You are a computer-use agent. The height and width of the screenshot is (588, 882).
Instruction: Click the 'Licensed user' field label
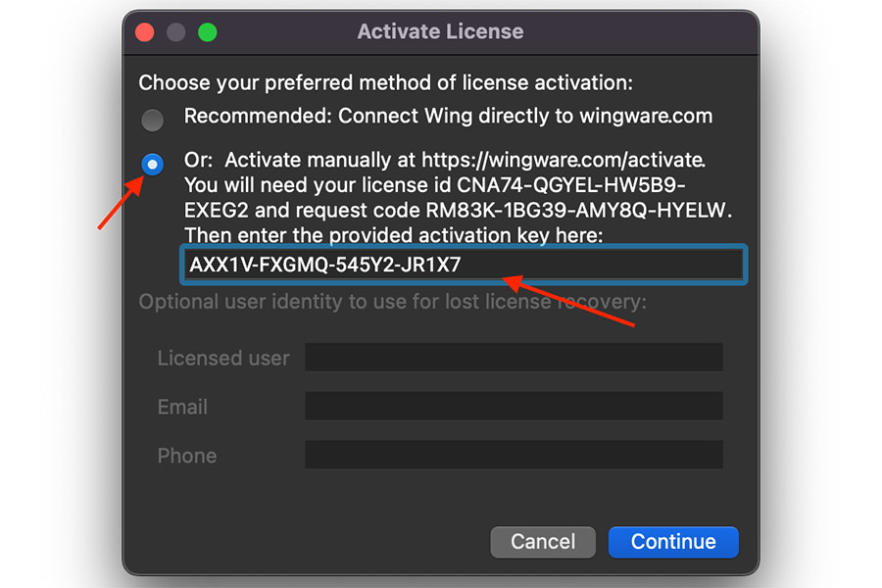(x=223, y=359)
